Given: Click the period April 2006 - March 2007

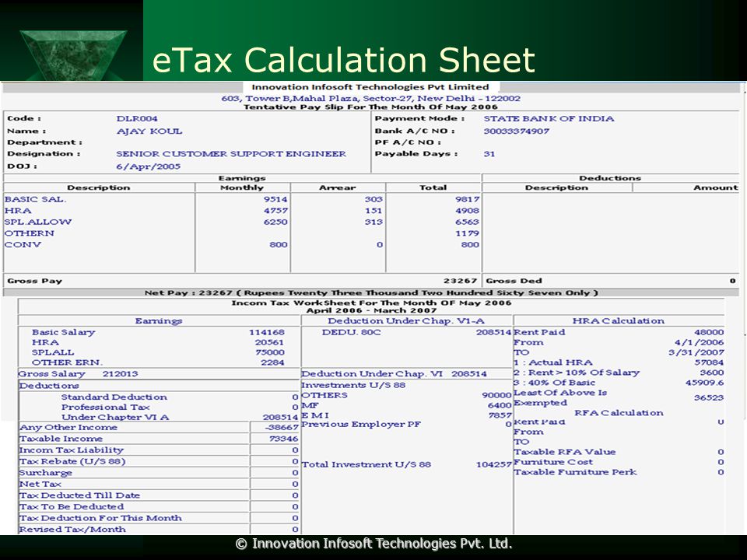Looking at the screenshot, I should coord(371,310).
